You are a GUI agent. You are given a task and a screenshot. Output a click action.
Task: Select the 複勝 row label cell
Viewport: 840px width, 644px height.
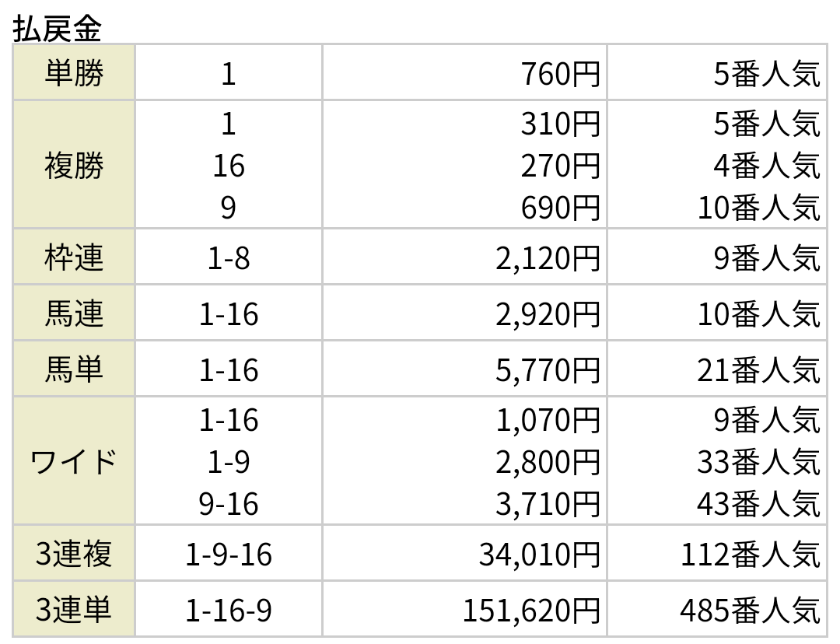(x=74, y=165)
